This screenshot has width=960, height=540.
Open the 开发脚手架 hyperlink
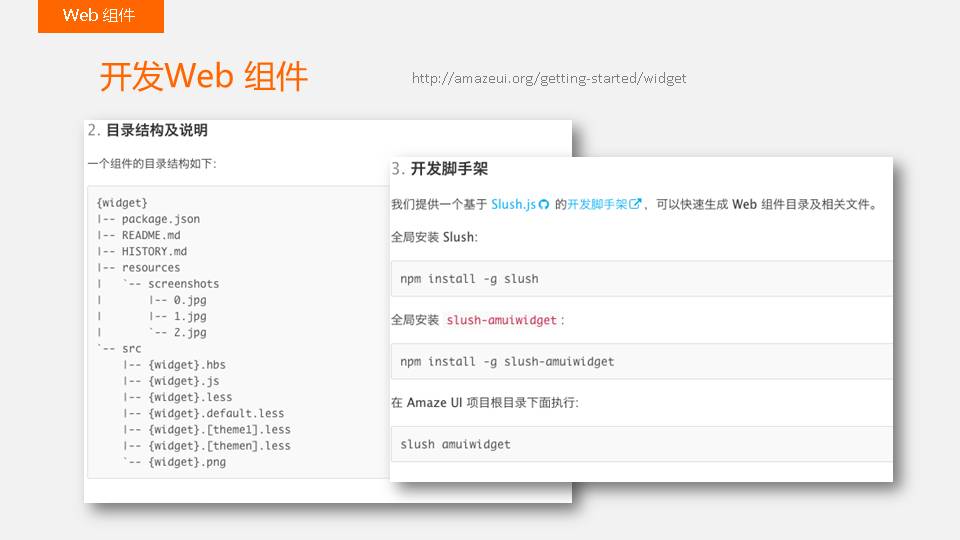[597, 204]
